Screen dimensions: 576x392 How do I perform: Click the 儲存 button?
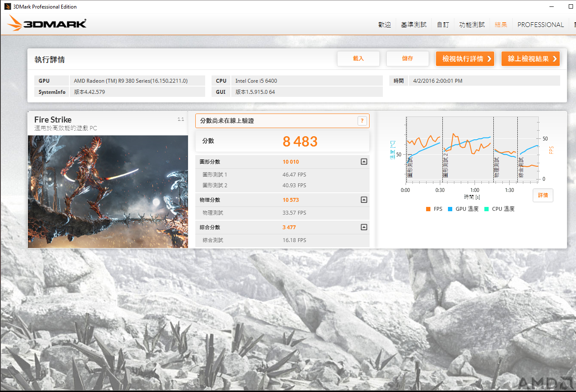[408, 59]
